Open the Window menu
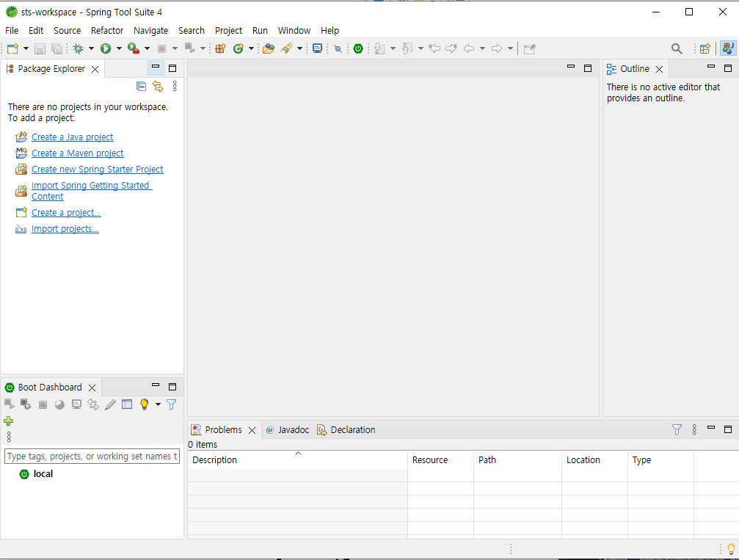The height and width of the screenshot is (560, 739). coord(294,31)
